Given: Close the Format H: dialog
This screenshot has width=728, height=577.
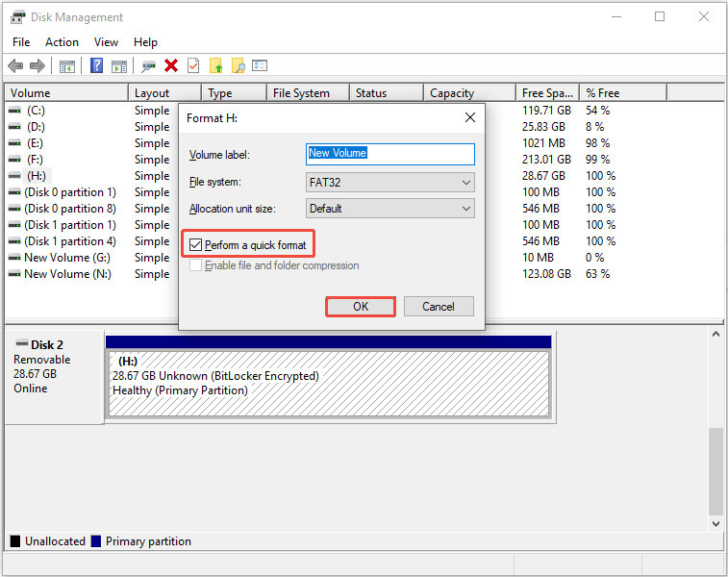Looking at the screenshot, I should [x=470, y=117].
